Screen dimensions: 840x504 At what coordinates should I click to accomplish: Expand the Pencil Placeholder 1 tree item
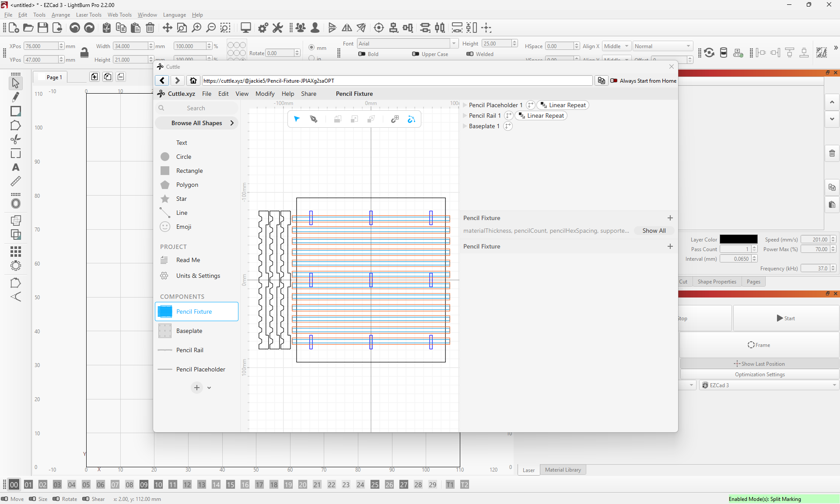point(465,105)
